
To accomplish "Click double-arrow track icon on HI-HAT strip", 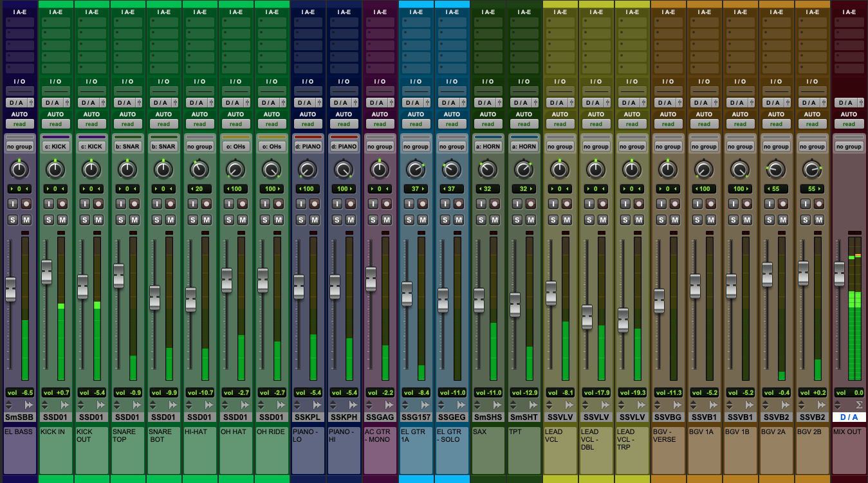I will (x=209, y=405).
